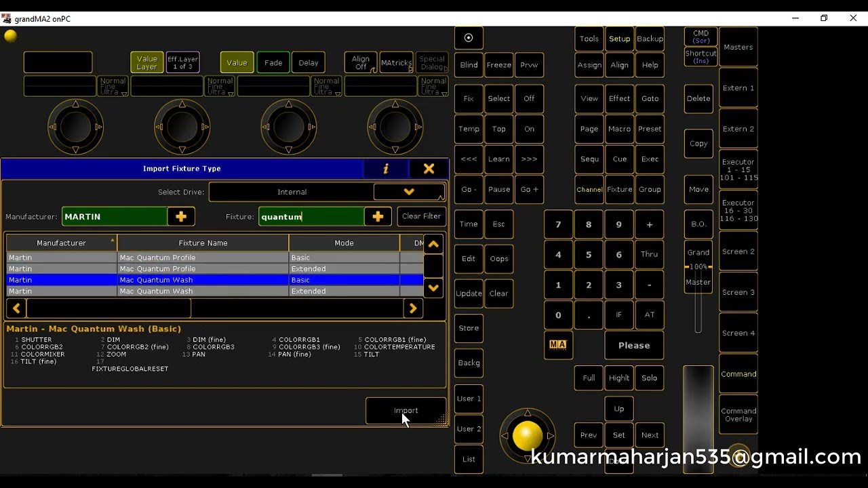
Task: Open first encoder Normal Fine Ultra dropdown
Action: click(x=113, y=86)
